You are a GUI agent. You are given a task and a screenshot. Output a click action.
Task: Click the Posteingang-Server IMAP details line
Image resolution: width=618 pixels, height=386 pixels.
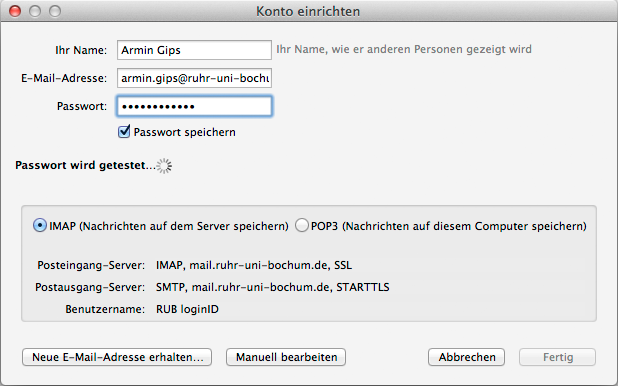[x=254, y=265]
